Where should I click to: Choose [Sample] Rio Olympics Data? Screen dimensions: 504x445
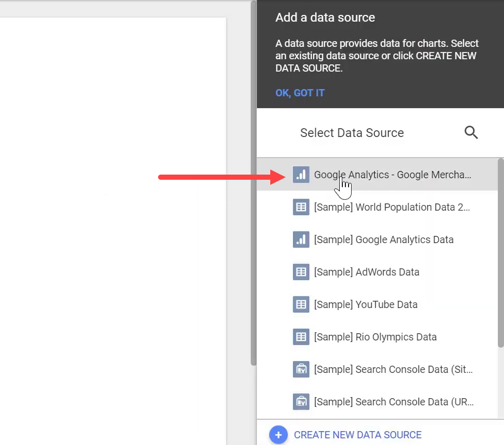coord(375,337)
